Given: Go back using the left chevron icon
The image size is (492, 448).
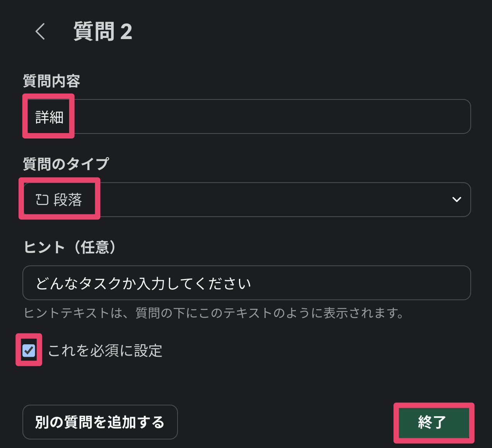Looking at the screenshot, I should point(40,31).
